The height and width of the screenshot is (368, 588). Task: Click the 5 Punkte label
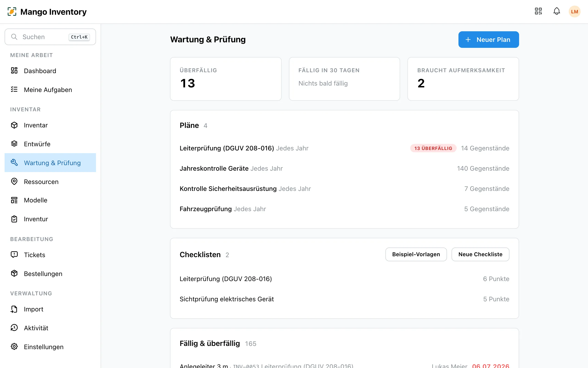[496, 299]
